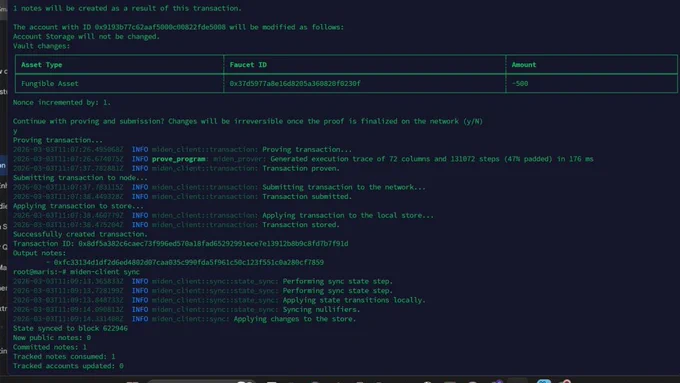
Task: Click the 'Vault changes:' line
Action: click(41, 46)
